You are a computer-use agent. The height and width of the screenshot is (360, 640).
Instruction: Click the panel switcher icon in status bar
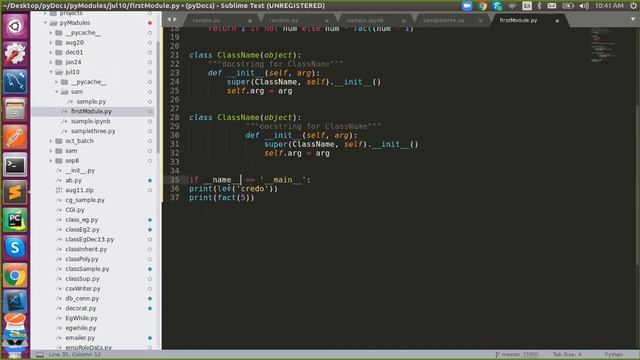(x=40, y=355)
